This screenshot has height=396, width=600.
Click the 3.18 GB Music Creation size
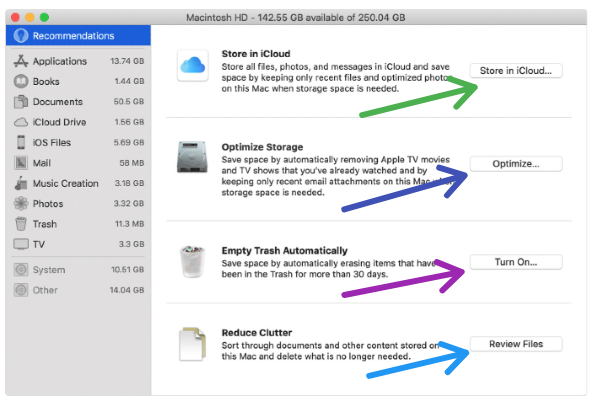129,183
